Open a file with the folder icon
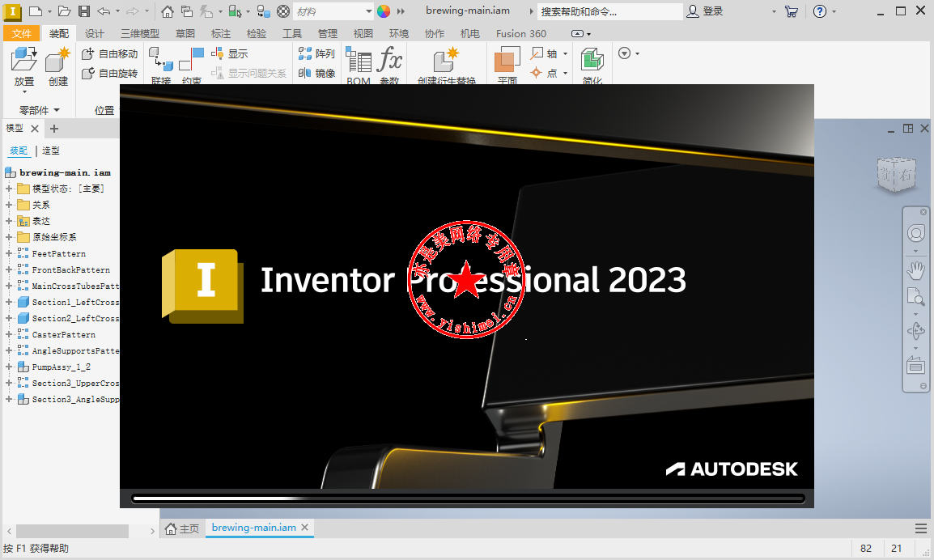 64,11
